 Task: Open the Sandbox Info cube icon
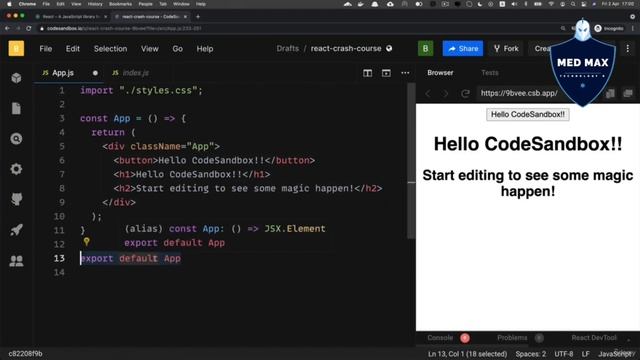point(16,78)
